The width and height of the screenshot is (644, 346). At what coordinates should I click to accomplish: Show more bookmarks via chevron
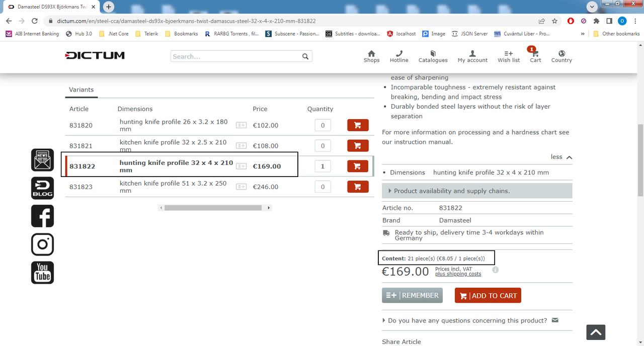click(583, 34)
